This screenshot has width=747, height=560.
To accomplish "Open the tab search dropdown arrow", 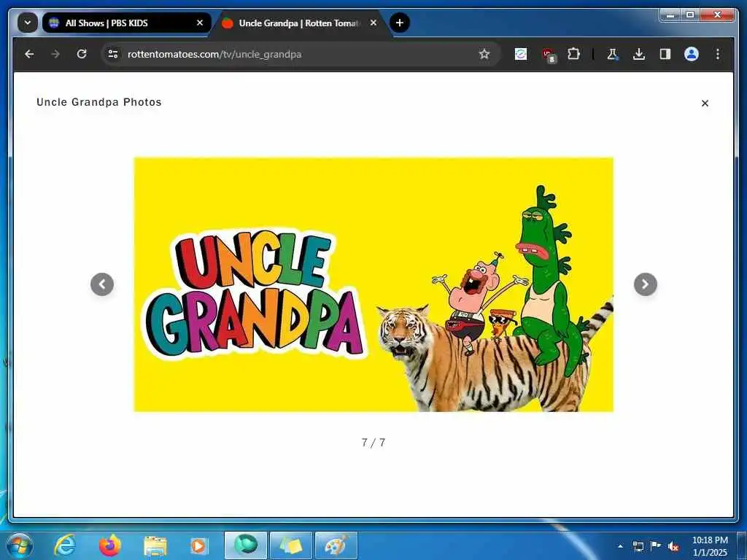I will 28,23.
